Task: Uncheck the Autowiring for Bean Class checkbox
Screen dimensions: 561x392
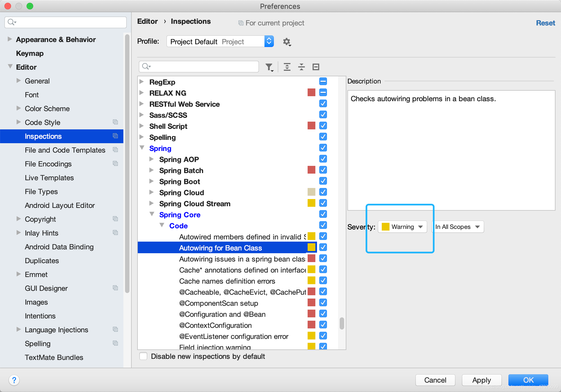Action: tap(323, 247)
